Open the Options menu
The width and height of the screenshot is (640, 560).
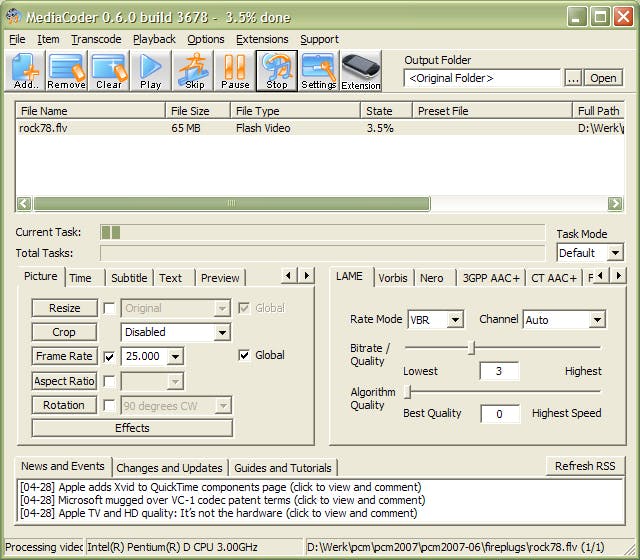206,39
